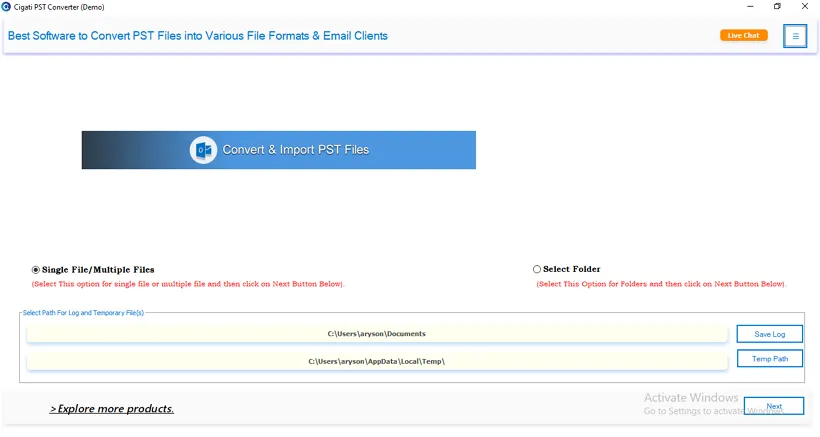
Task: Click the Save Log button
Action: [x=769, y=334]
